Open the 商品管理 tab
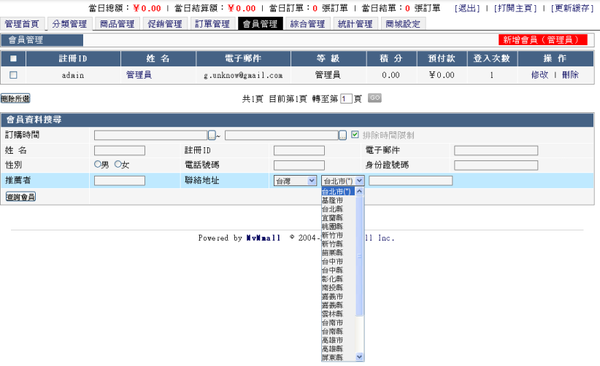Image resolution: width=600 pixels, height=366 pixels. coord(117,24)
